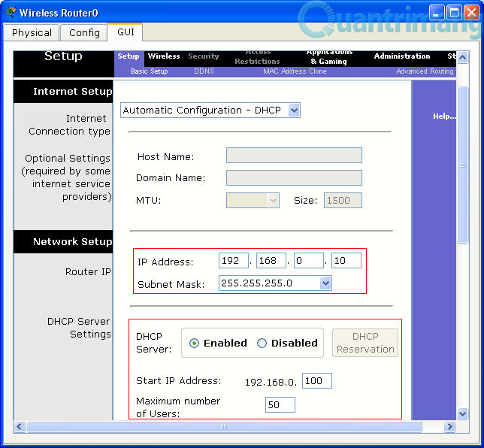The image size is (484, 448).
Task: Click the Host Name field
Action: tap(294, 156)
